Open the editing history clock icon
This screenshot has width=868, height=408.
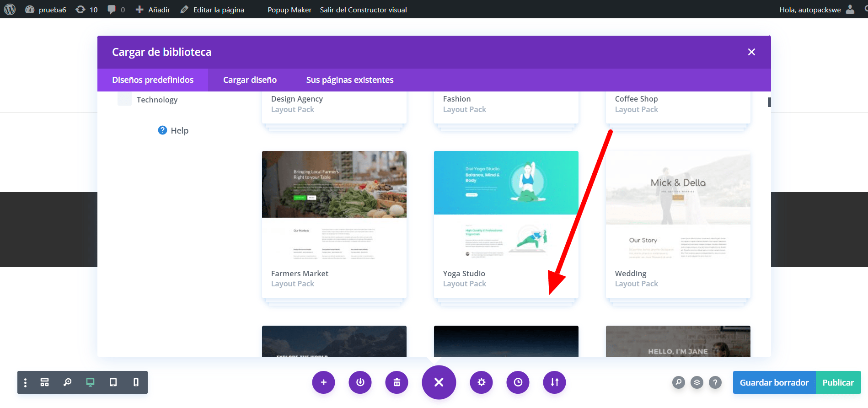518,382
